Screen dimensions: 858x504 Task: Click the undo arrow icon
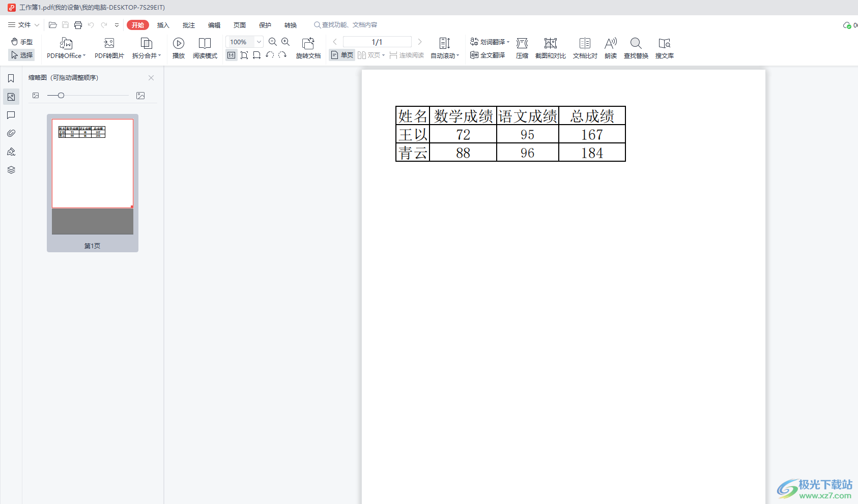pos(91,25)
